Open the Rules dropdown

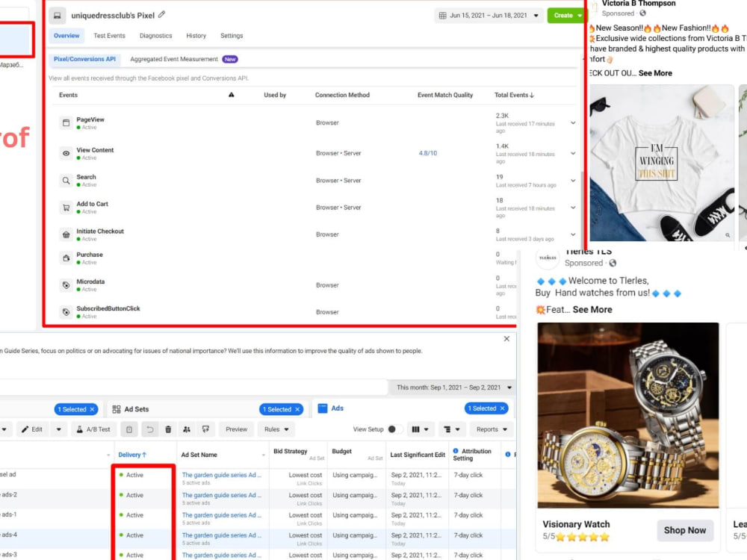276,429
